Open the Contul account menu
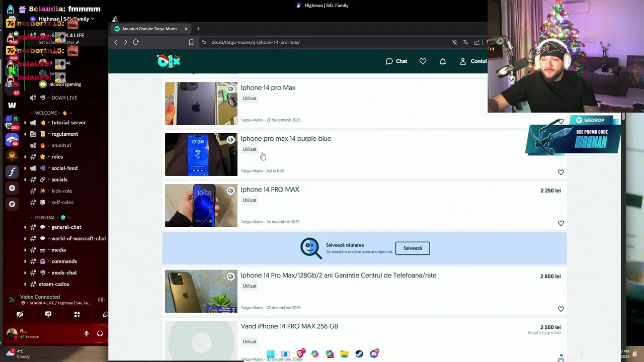644x362 pixels. click(473, 61)
